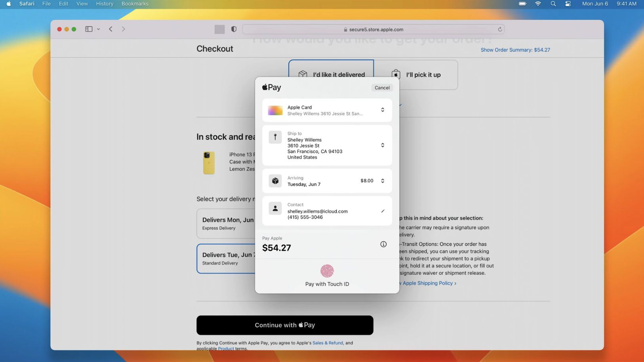Click the Apple Pay logo in sheet
The width and height of the screenshot is (644, 362).
[x=272, y=88]
